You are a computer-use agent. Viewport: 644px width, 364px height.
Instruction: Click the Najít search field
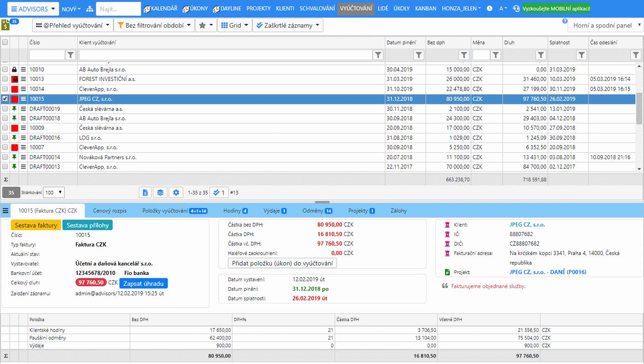[x=118, y=9]
